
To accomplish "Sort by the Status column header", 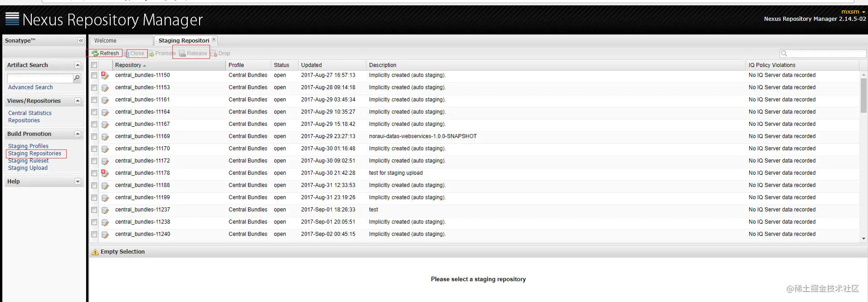I will point(284,65).
